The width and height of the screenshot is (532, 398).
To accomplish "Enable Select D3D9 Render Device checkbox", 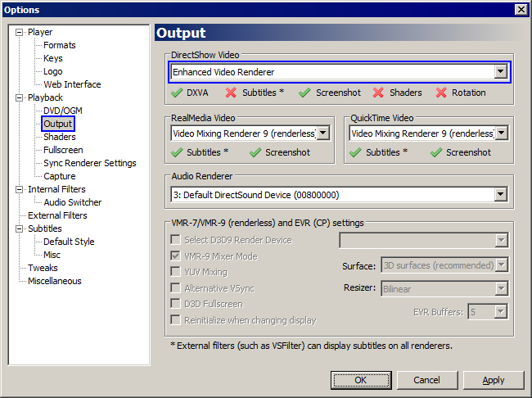I will click(x=175, y=240).
